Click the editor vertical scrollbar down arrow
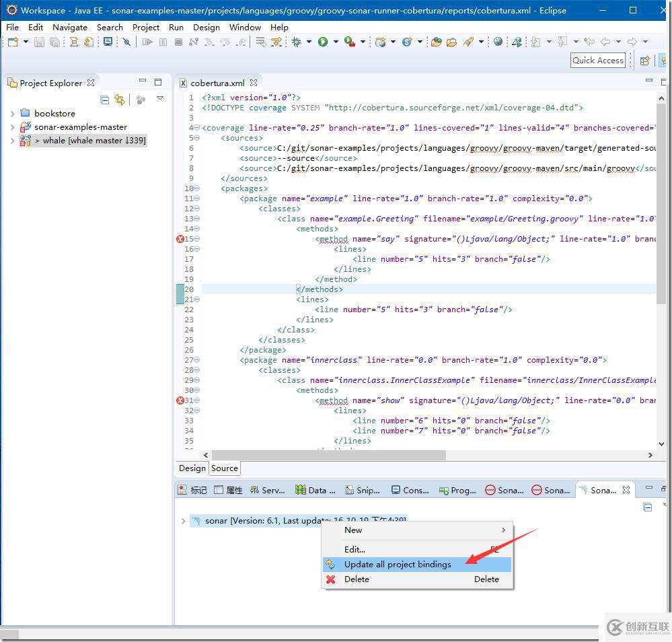This screenshot has width=672, height=642. pyautogui.click(x=661, y=444)
